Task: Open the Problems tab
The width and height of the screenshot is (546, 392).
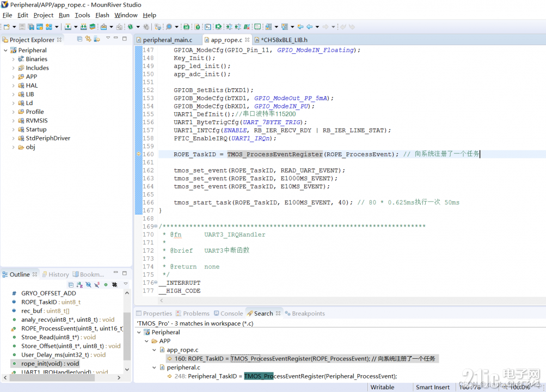Action: (193, 314)
